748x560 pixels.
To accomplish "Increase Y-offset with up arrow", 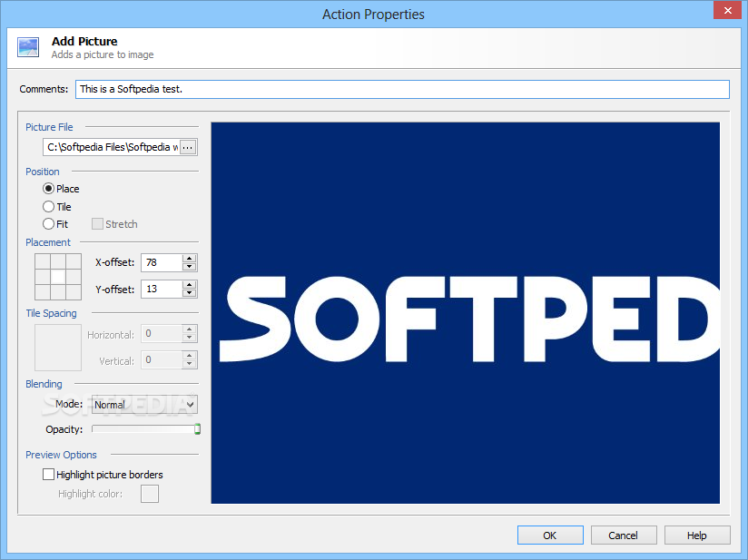I will click(190, 285).
